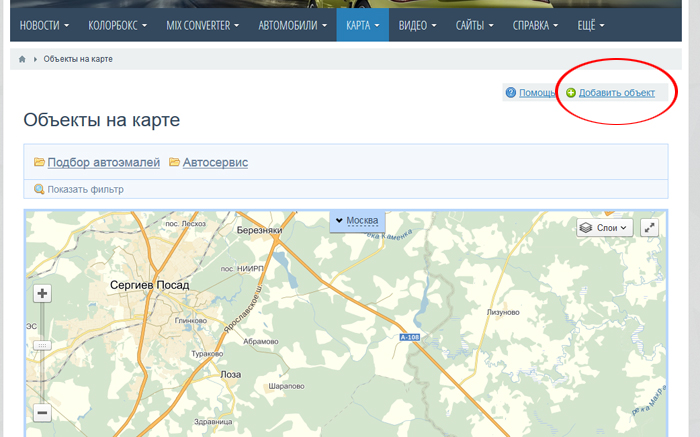Click the Здравница label on map
700x437 pixels.
tap(213, 421)
